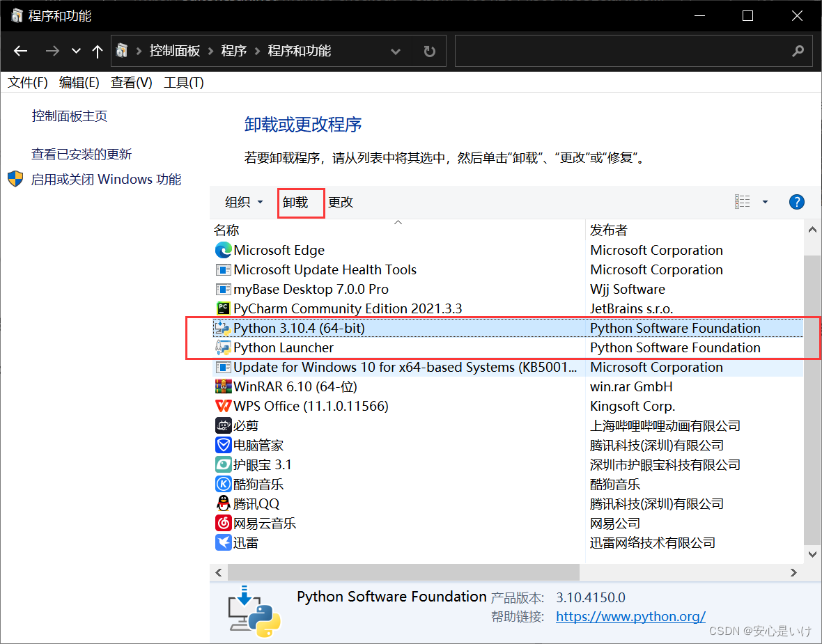Sort by the 发布者 column header
This screenshot has height=644, width=822.
click(x=609, y=230)
